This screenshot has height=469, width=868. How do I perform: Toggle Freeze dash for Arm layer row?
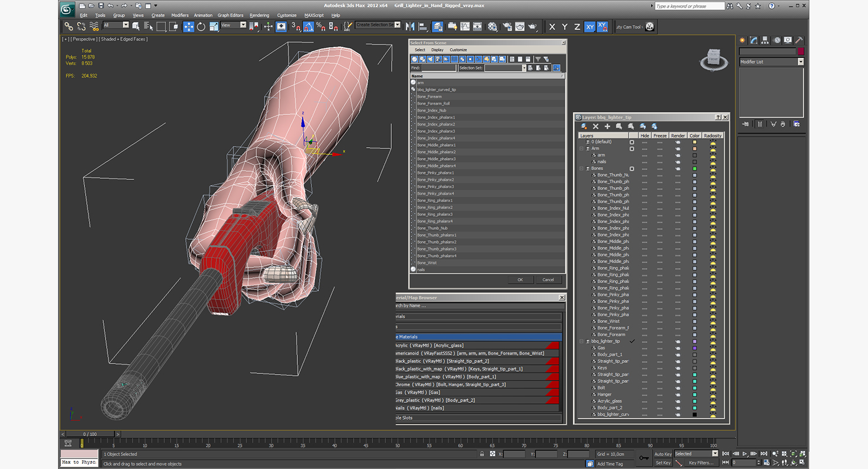point(660,149)
